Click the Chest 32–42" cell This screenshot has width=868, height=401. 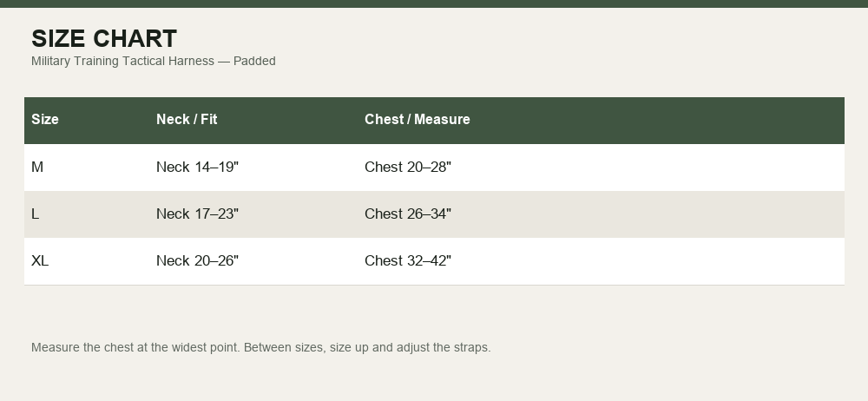tap(408, 260)
